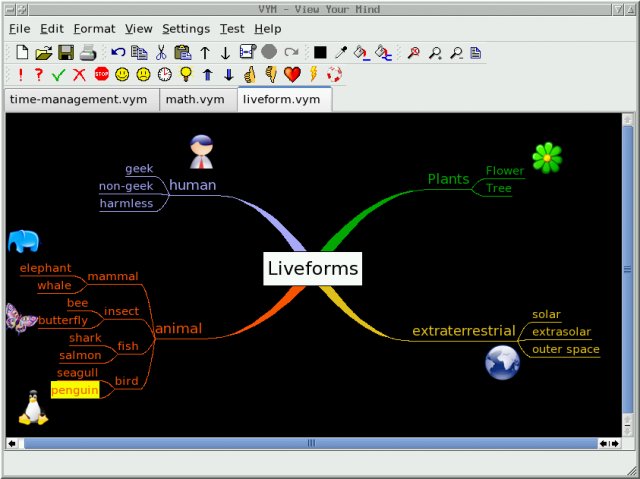
Task: Click the black color swatch in toolbar
Action: pos(320,52)
